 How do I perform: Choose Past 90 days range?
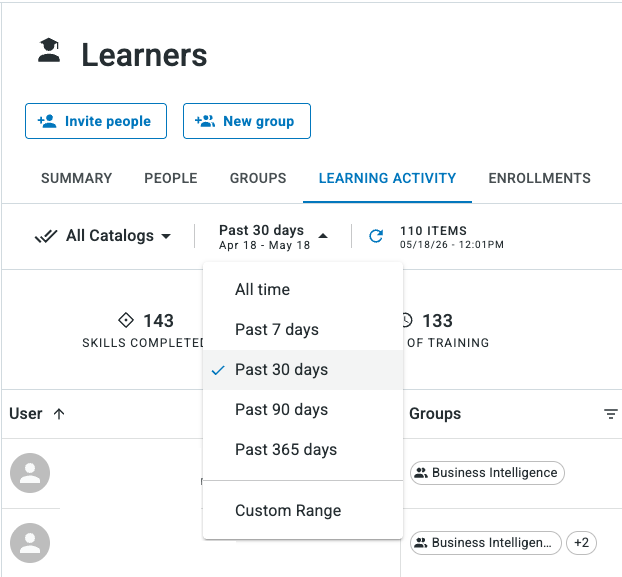click(x=303, y=410)
